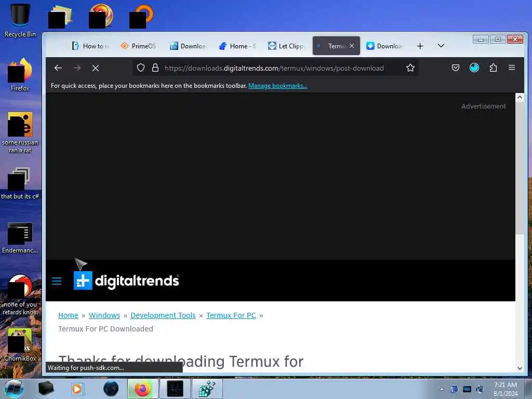Open Firefox from the taskbar
Screen dimensions: 532x399
point(142,389)
